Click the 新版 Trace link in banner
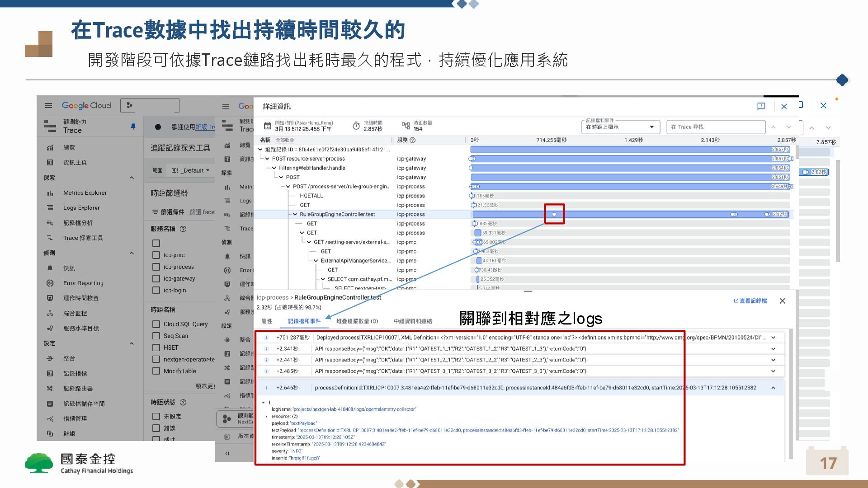This screenshot has height=488, width=868. [205, 127]
